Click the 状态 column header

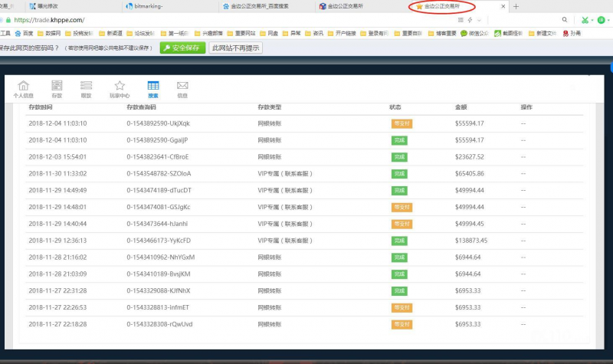[x=395, y=107]
